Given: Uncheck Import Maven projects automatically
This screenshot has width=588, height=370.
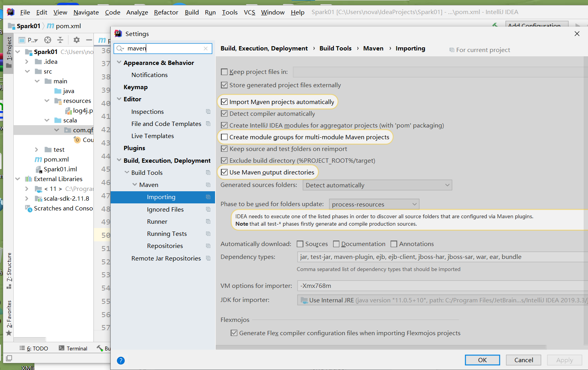Looking at the screenshot, I should 224,102.
